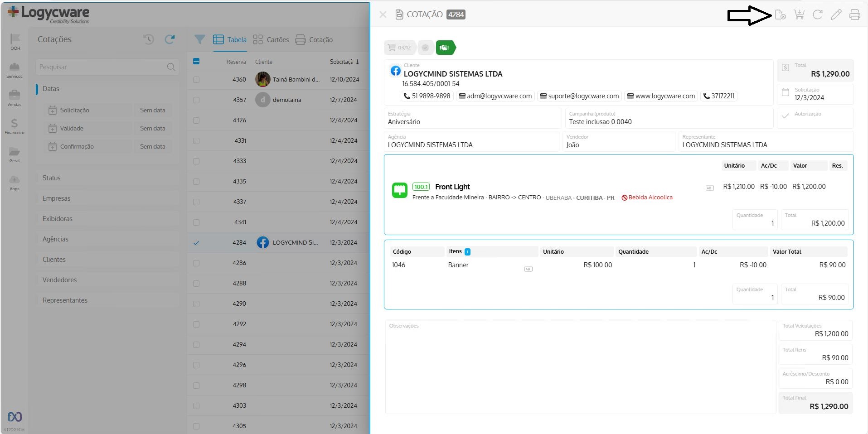
Task: Check the box for reservation 4326
Action: click(196, 121)
